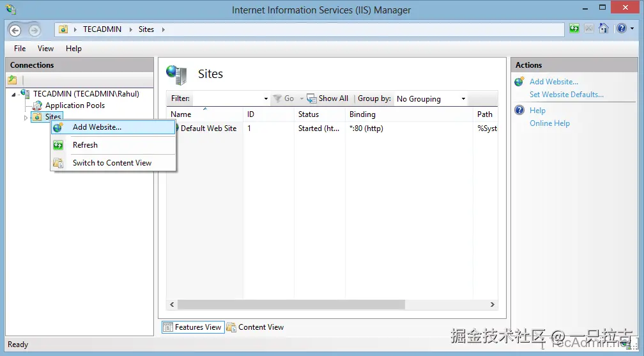Screen dimensions: 644x356
Task: Sort by the Status column header
Action: (319, 114)
